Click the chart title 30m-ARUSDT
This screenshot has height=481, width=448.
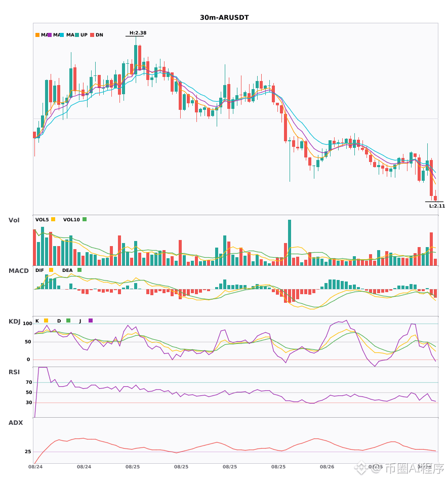point(224,18)
